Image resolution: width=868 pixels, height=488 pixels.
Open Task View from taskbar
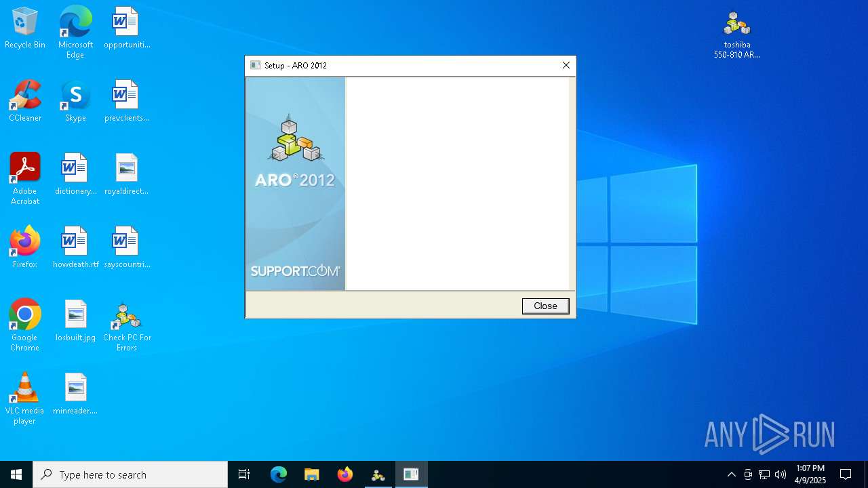(x=244, y=474)
